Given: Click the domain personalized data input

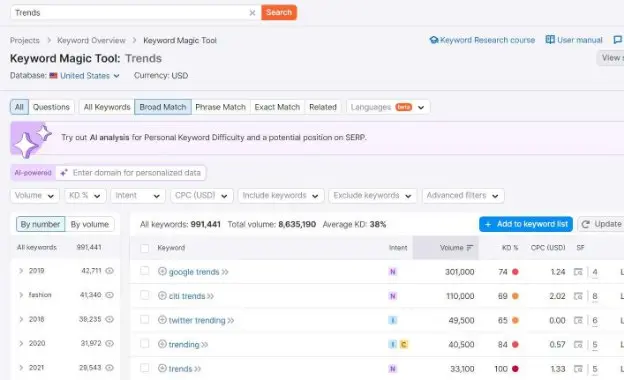Looking at the screenshot, I should click(x=131, y=173).
